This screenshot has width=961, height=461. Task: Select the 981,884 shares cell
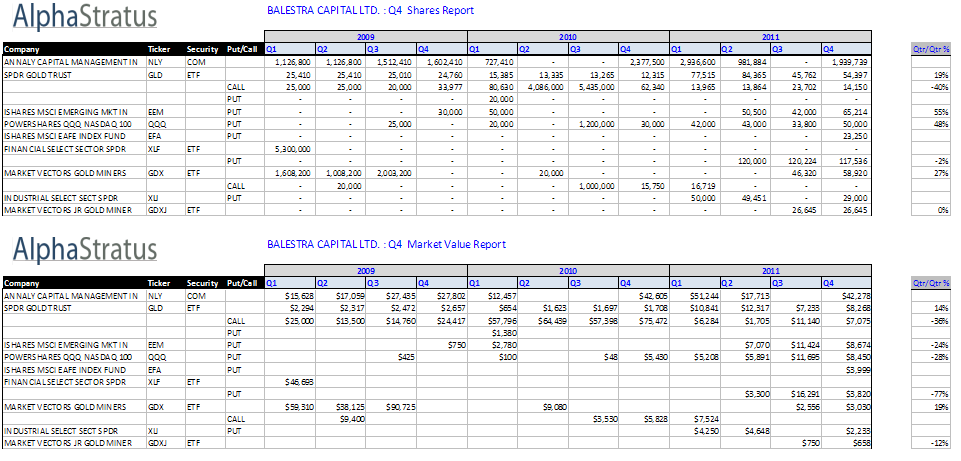pos(745,62)
